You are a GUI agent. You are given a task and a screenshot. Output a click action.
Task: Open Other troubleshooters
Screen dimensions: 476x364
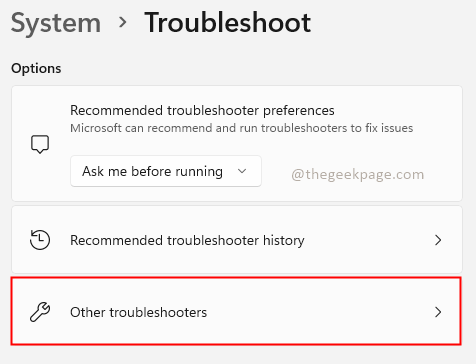(236, 311)
